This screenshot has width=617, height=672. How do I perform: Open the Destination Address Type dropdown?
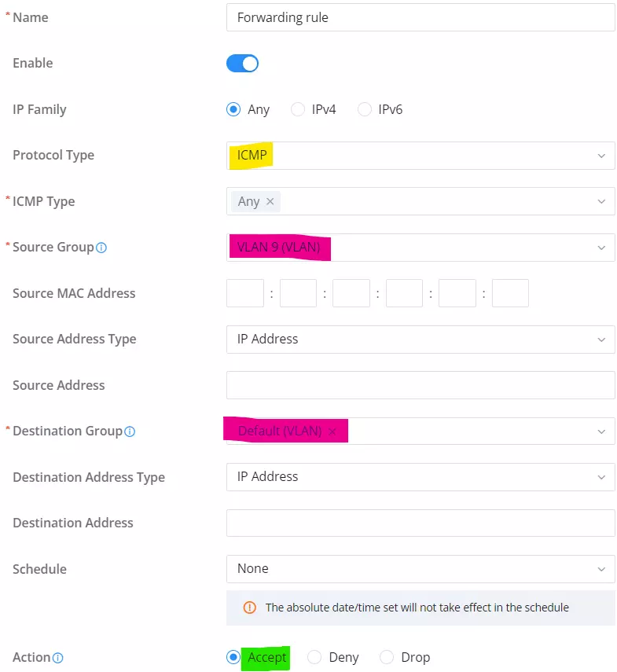click(421, 477)
